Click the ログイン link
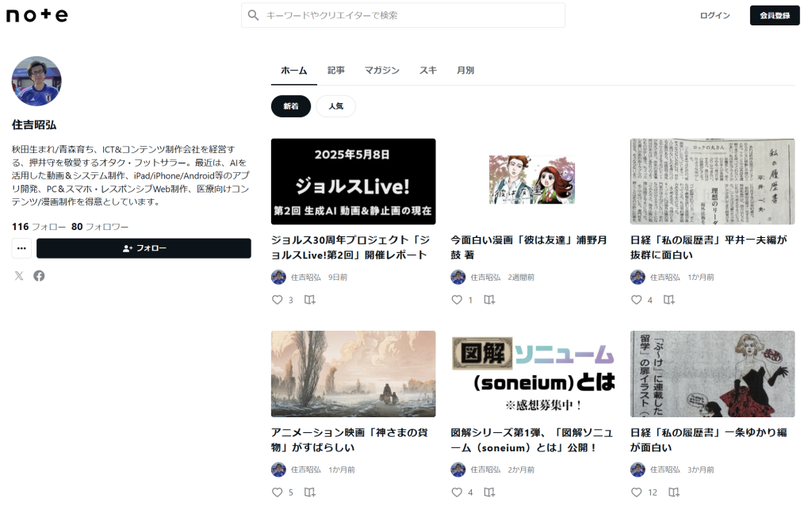This screenshot has height=510, width=812. click(x=714, y=15)
